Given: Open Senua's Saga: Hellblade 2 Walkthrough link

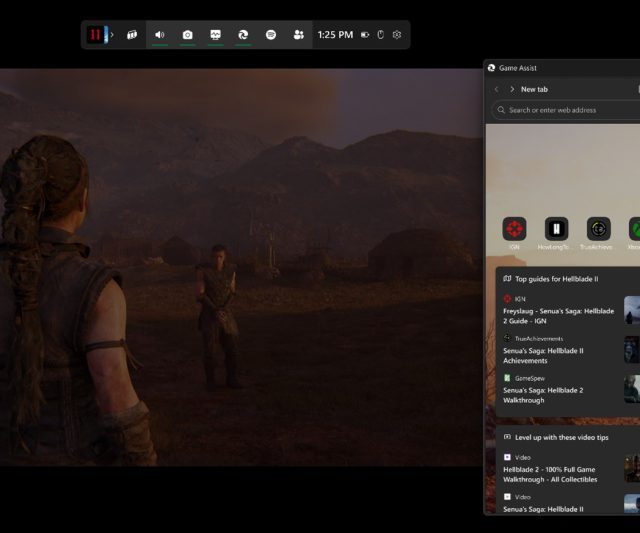Looking at the screenshot, I should pos(543,395).
